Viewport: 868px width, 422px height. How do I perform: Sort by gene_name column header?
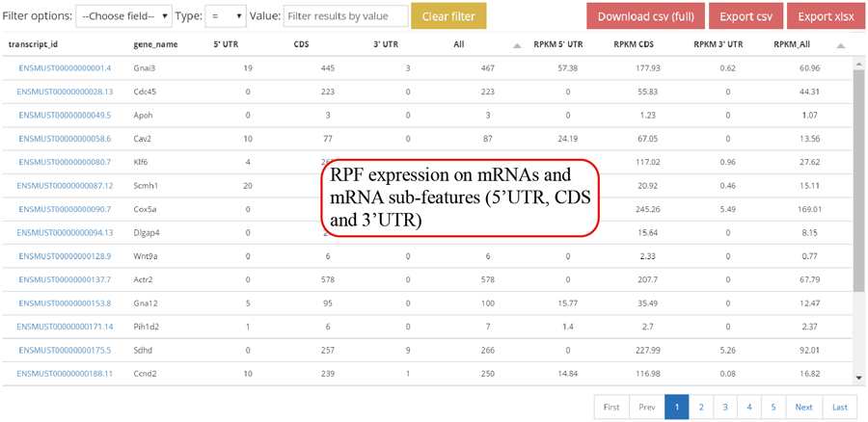coord(154,45)
